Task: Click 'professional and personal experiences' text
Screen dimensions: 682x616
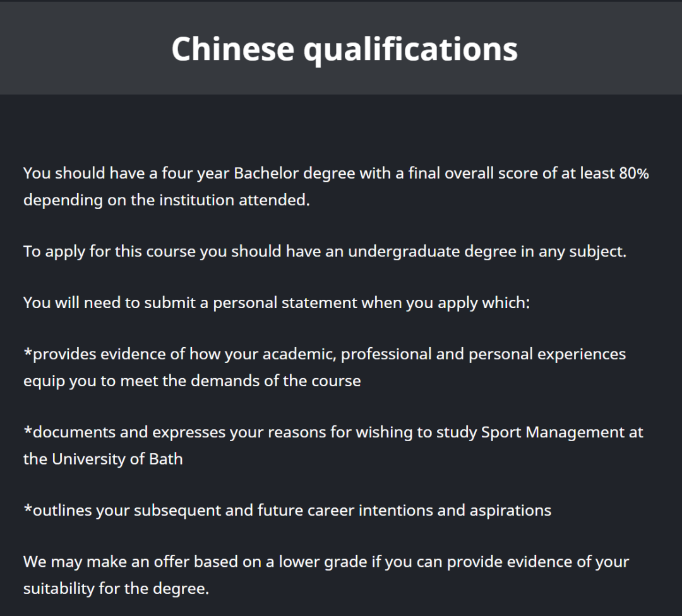Action: click(483, 354)
